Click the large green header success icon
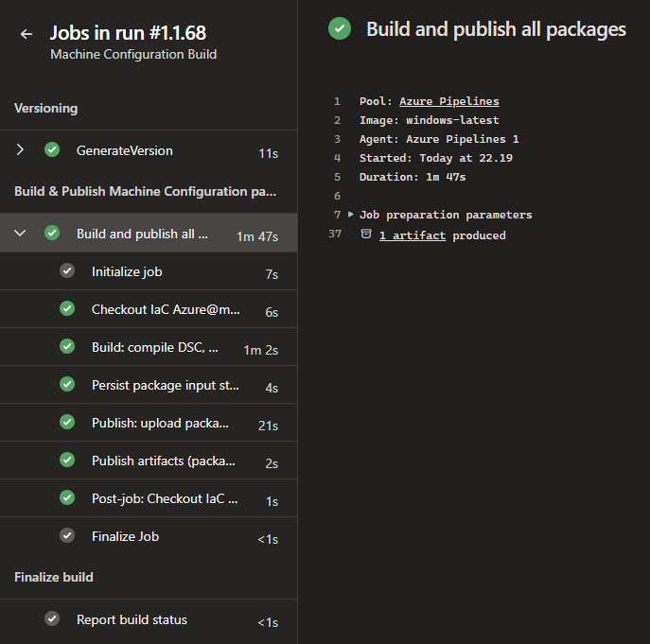Screen dimensions: 650x644 [x=340, y=28]
